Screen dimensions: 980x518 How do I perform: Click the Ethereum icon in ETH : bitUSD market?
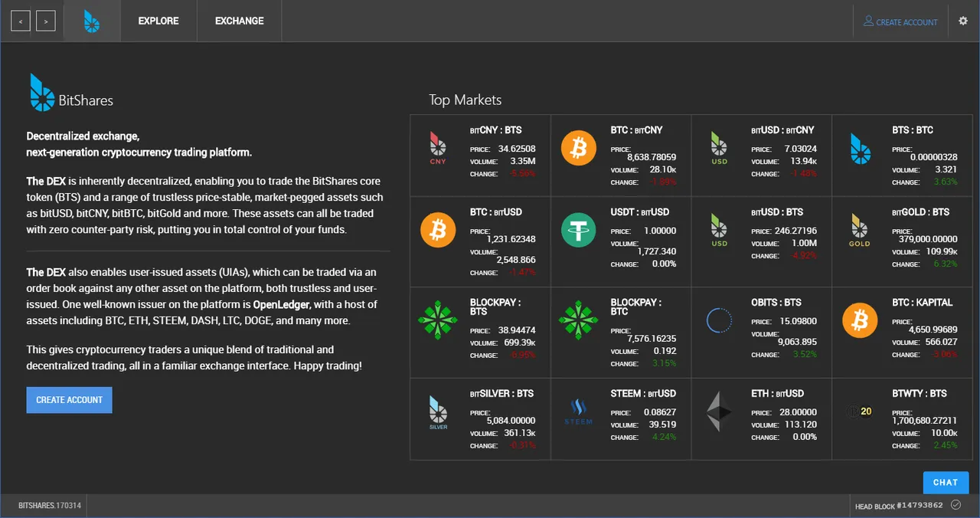click(719, 411)
